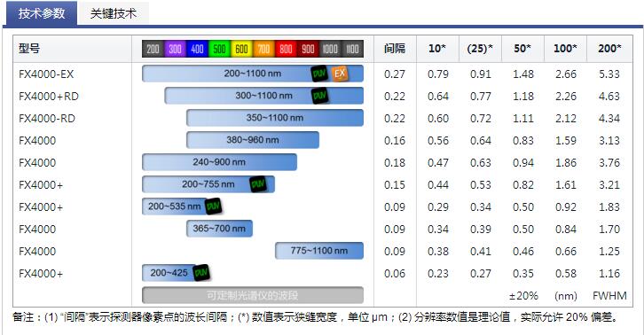Click the yellow 600 spectrum swatch
This screenshot has height=335, width=644.
(241, 49)
